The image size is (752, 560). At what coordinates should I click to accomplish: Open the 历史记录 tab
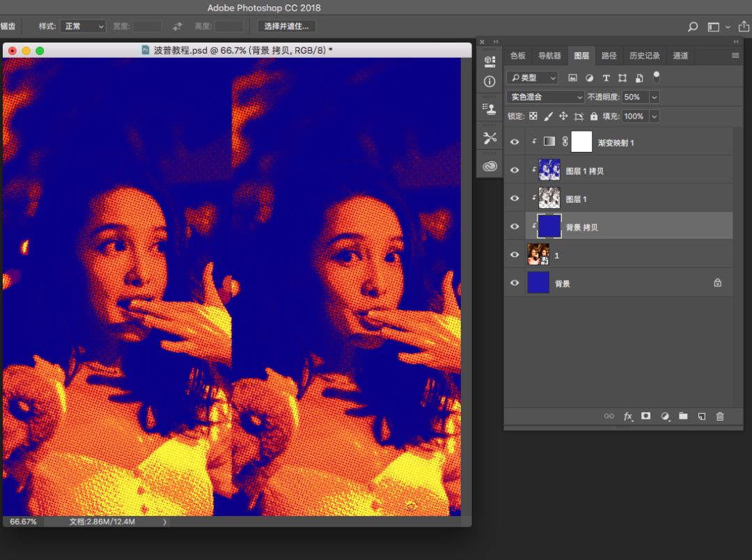click(x=645, y=56)
